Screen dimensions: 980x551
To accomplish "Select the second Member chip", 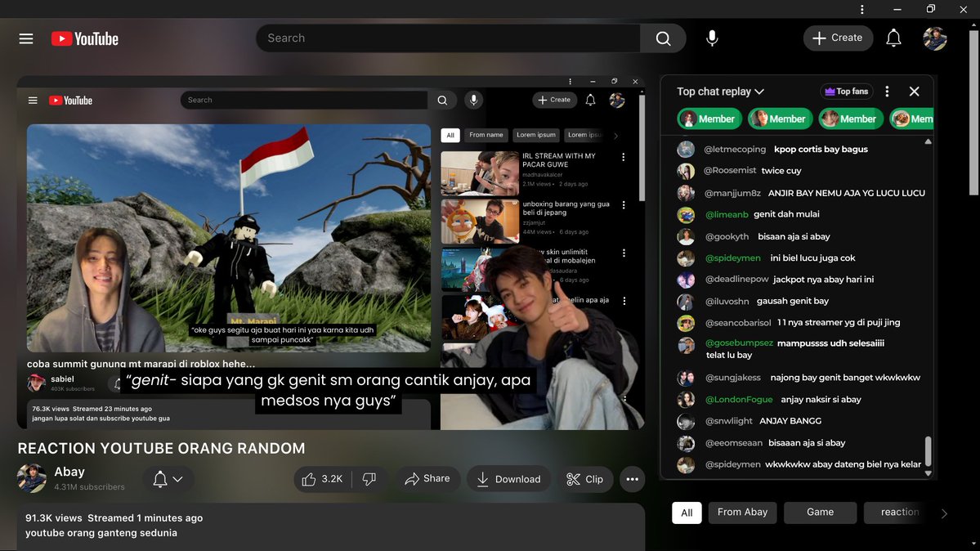I will pos(780,119).
